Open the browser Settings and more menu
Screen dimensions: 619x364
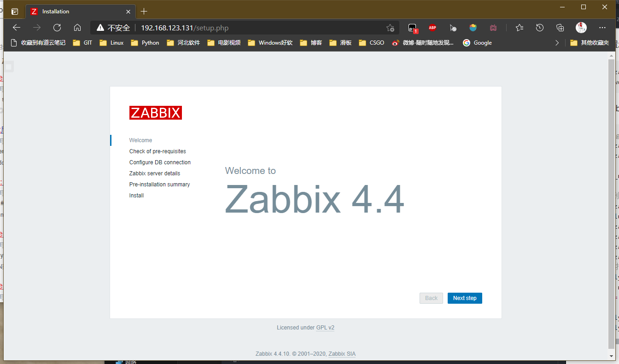pos(602,28)
